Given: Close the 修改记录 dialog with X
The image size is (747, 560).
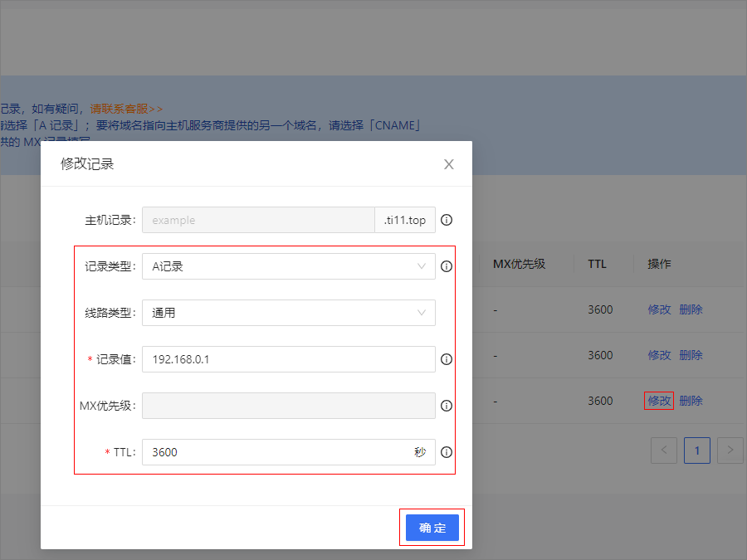Looking at the screenshot, I should [x=448, y=164].
